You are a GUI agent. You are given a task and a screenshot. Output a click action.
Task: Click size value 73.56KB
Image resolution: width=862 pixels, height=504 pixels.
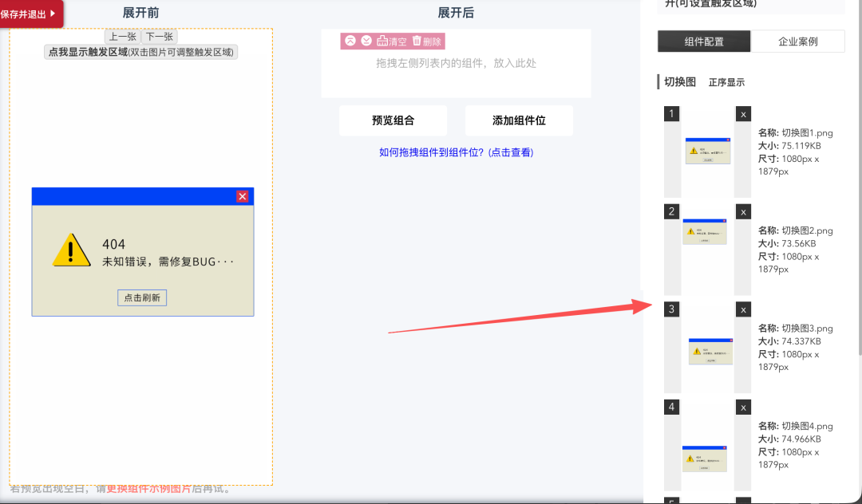(x=799, y=243)
